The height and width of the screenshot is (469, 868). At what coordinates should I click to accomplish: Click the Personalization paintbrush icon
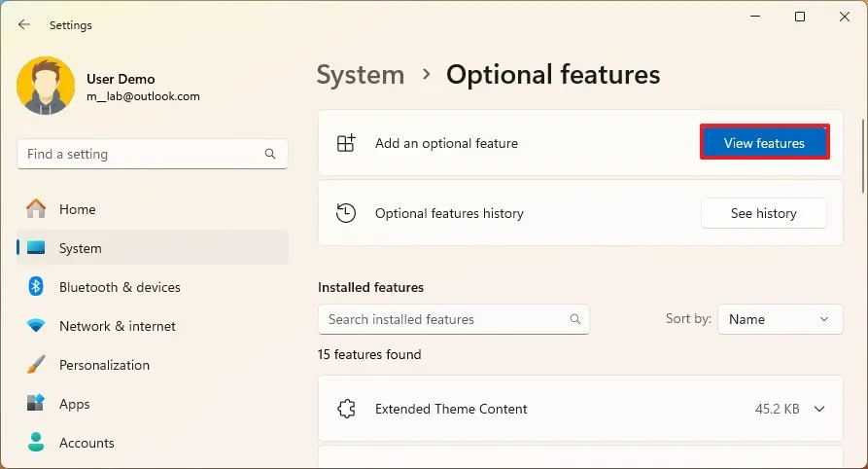pos(36,364)
